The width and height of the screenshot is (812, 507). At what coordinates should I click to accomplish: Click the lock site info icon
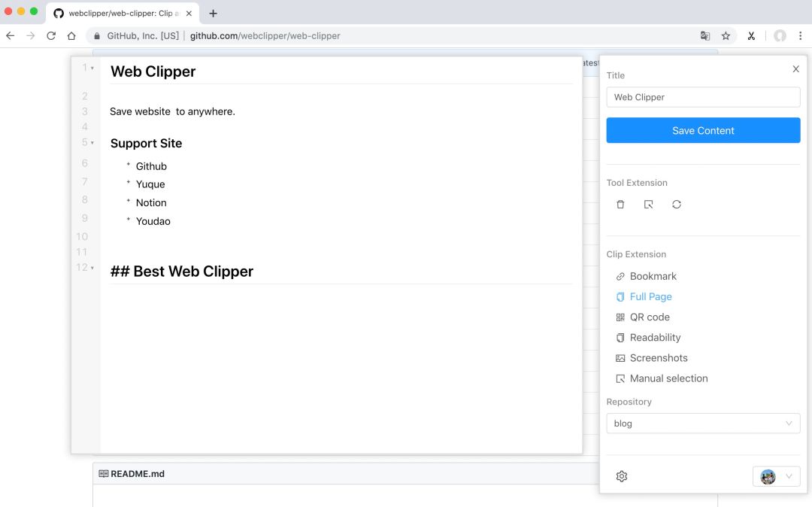pyautogui.click(x=97, y=36)
